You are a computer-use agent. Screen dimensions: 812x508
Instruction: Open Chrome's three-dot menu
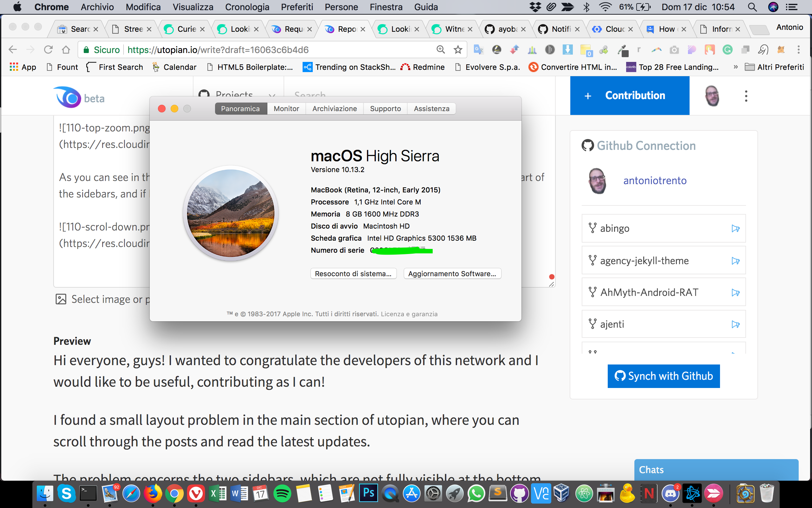[x=799, y=50]
